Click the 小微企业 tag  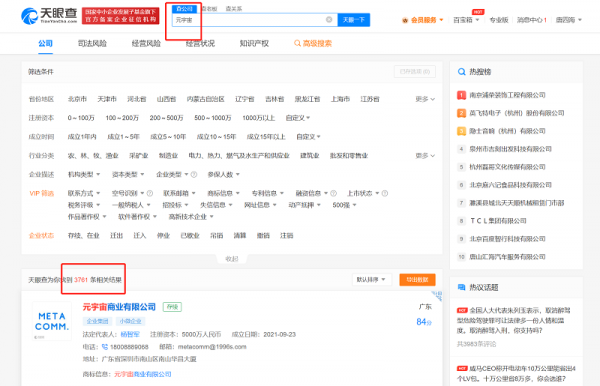[x=130, y=321]
